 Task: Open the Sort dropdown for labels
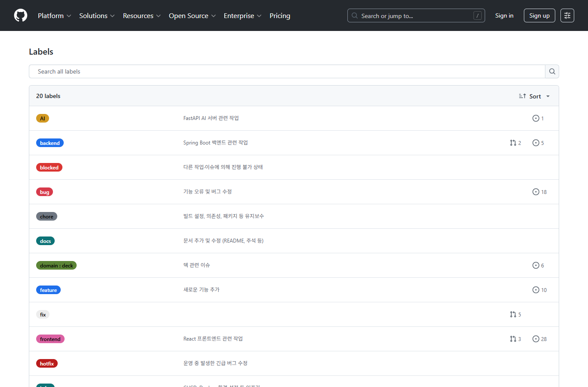click(534, 96)
